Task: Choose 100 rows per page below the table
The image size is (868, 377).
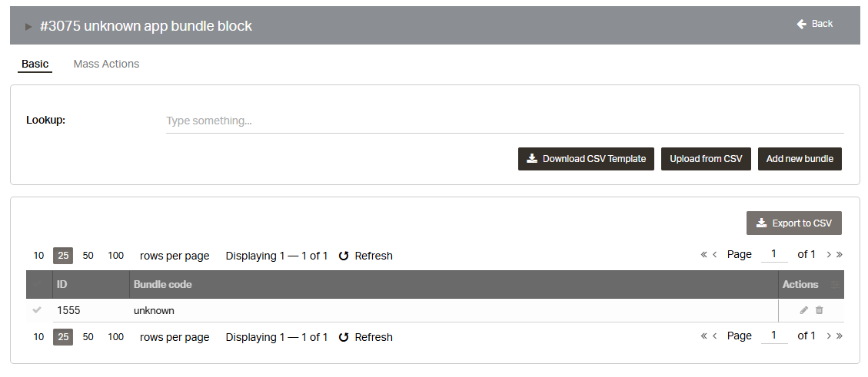Action: pyautogui.click(x=115, y=337)
